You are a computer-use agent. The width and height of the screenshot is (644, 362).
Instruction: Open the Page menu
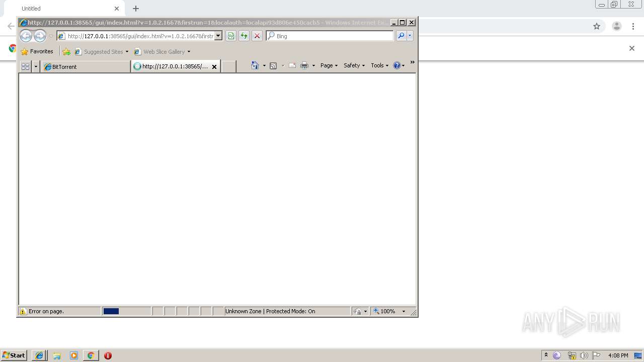tap(329, 65)
